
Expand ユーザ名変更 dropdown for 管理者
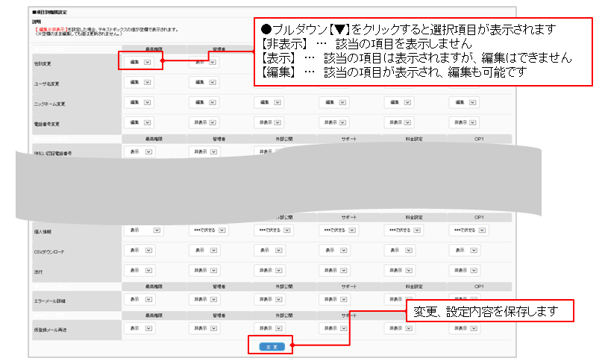[x=213, y=83]
